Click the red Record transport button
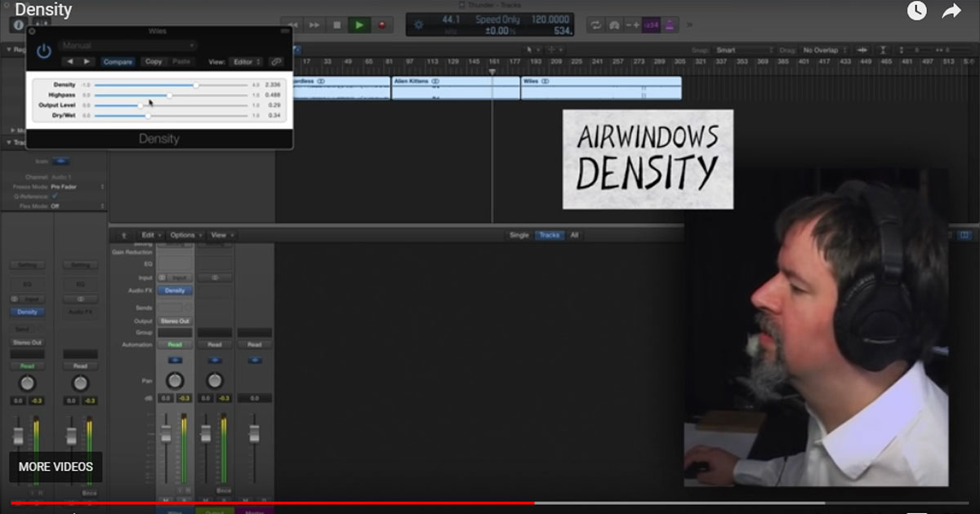The image size is (980, 514). tap(381, 24)
